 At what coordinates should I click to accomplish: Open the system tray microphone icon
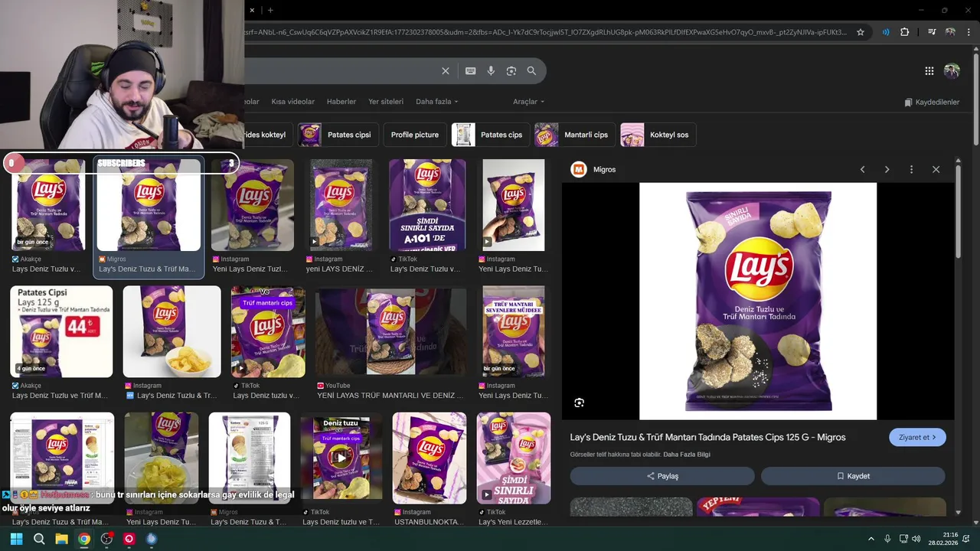(887, 539)
